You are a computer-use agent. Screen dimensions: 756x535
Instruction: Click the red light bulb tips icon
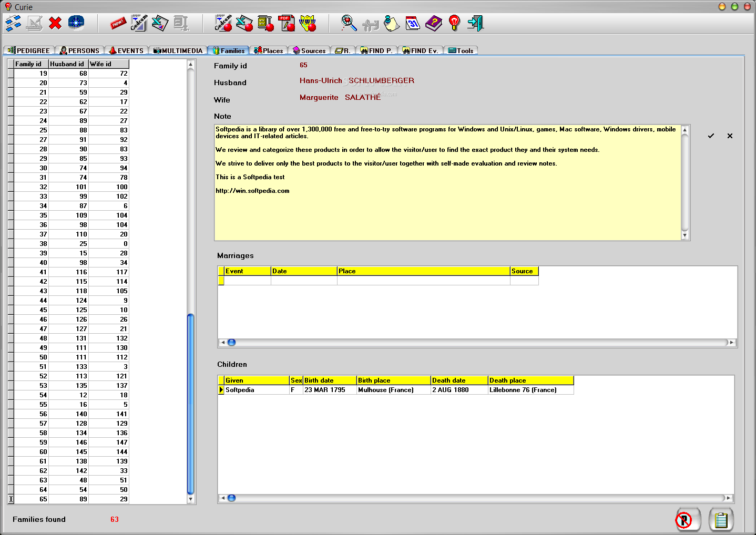(455, 23)
